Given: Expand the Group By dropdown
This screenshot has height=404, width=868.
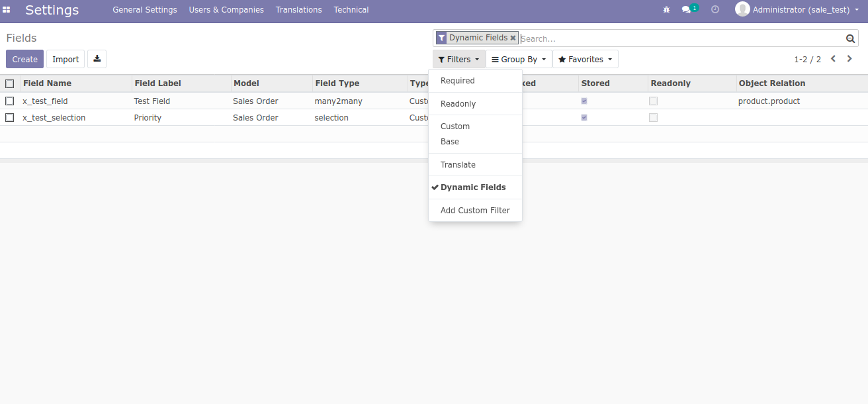Looking at the screenshot, I should click(x=519, y=60).
